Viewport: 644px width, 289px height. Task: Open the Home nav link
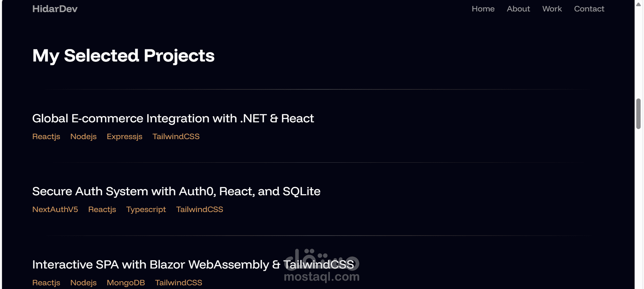pos(483,9)
